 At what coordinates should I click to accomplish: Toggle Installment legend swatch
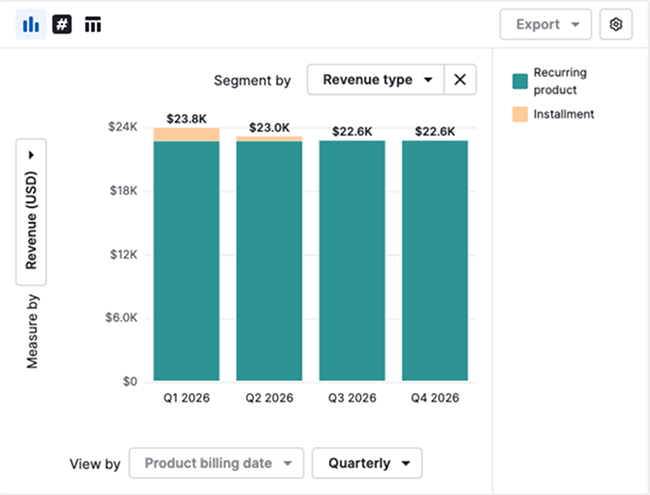(x=520, y=115)
